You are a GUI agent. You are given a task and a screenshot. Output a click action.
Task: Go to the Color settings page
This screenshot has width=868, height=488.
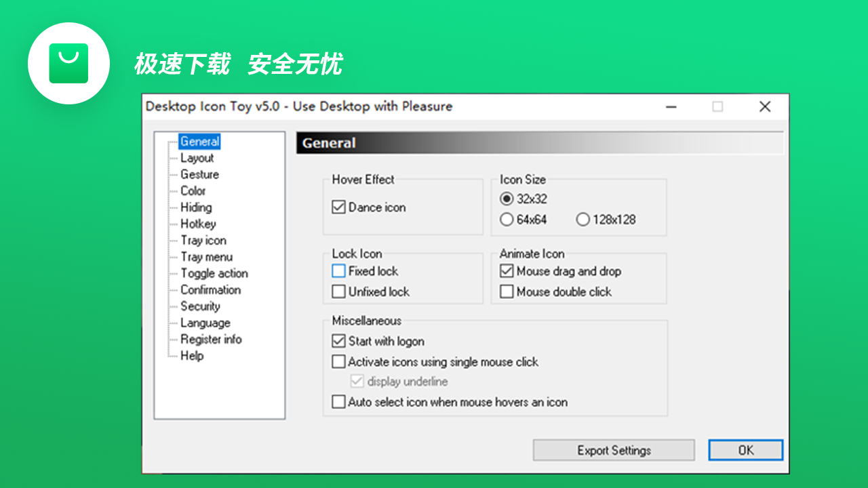[x=193, y=191]
